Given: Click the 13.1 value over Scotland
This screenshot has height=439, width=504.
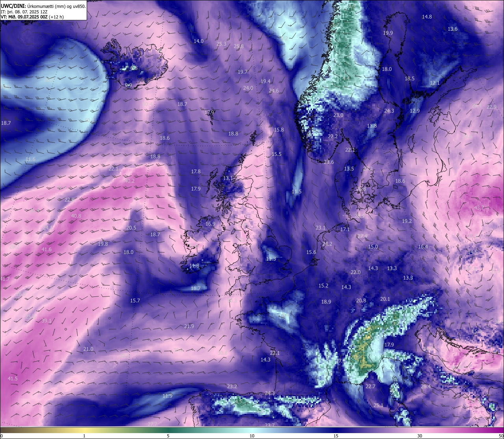Looking at the screenshot, I should pos(228,178).
